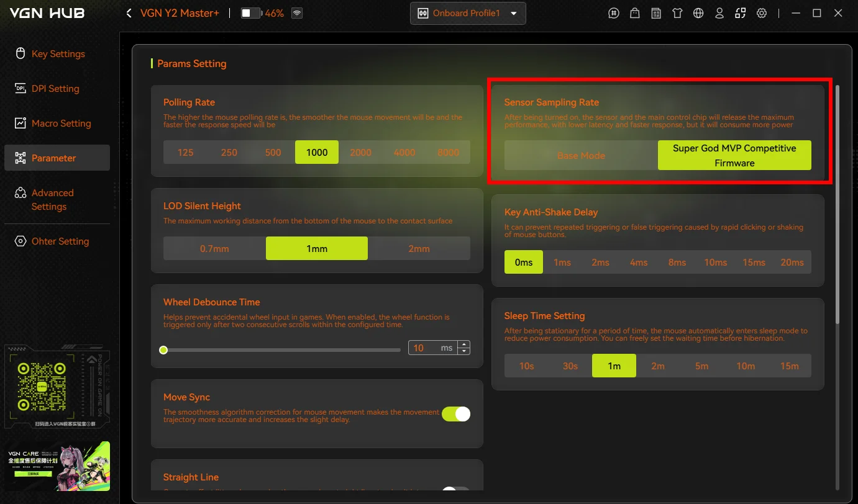The width and height of the screenshot is (858, 504).
Task: Click the Wheel Debounce Time slider handle
Action: coord(163,350)
